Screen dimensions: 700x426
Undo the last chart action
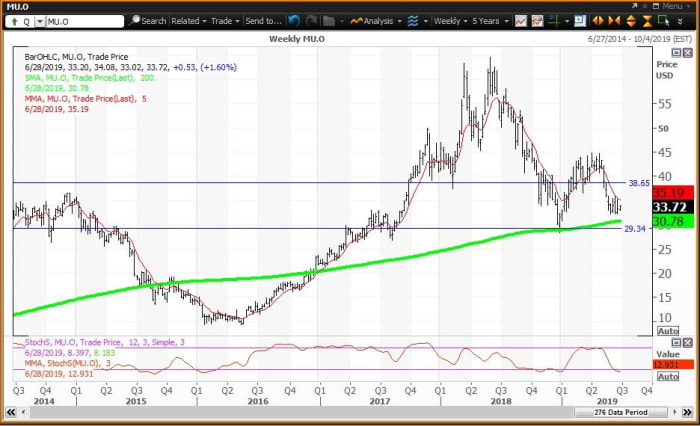coord(293,20)
